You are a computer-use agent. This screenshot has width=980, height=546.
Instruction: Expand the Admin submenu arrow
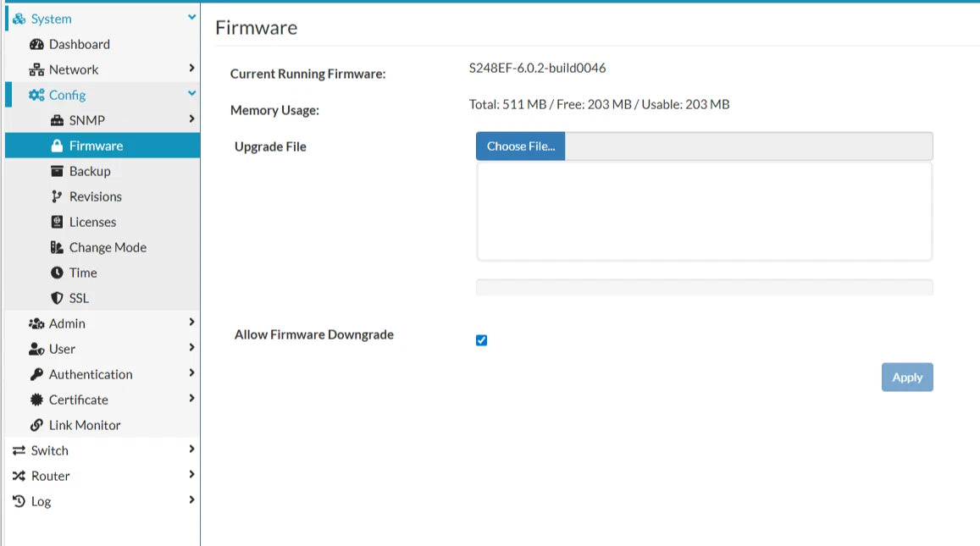click(x=192, y=323)
